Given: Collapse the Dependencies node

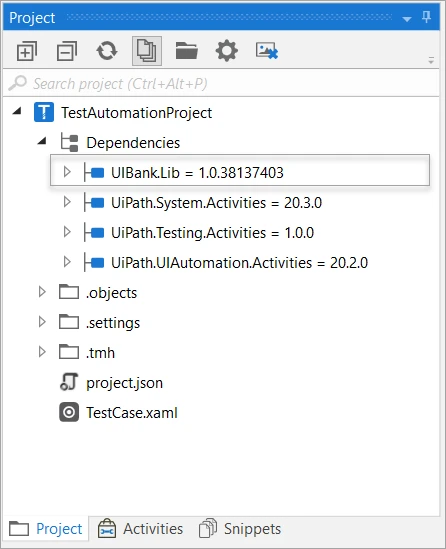Looking at the screenshot, I should tap(42, 141).
